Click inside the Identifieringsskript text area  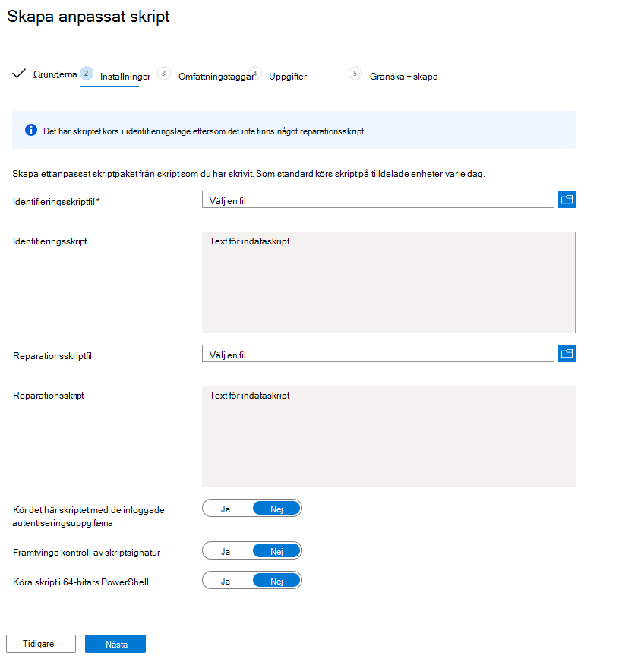[389, 282]
